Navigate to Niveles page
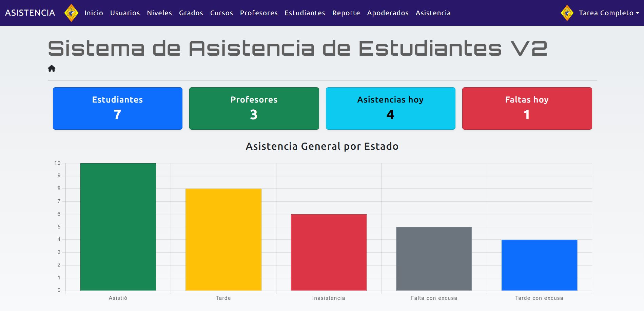The image size is (644, 311). (x=159, y=13)
